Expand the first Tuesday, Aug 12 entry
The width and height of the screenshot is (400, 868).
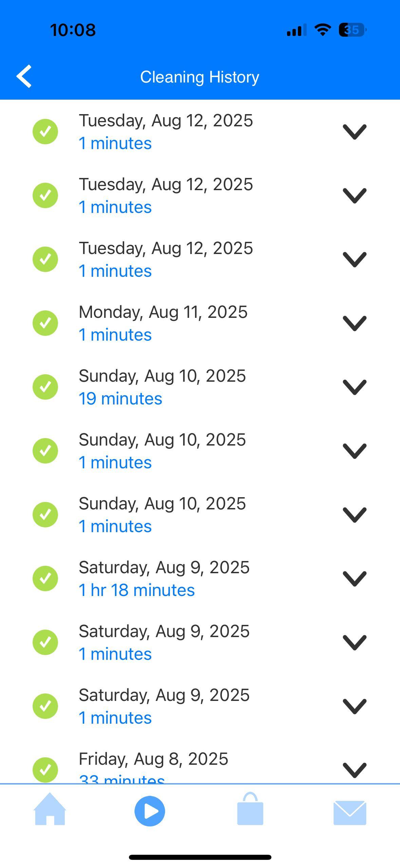[355, 131]
